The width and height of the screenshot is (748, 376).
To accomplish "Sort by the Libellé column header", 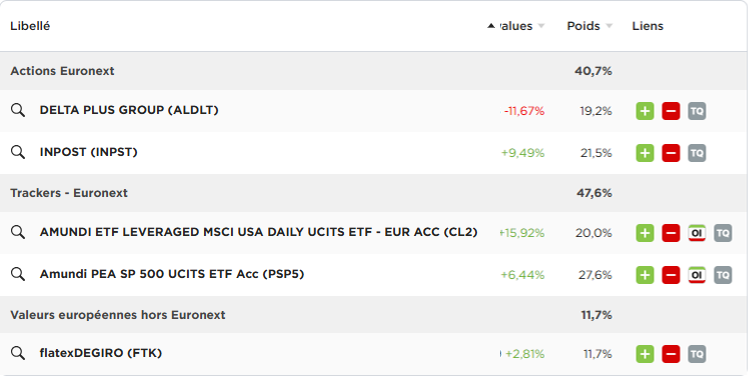I will tap(30, 26).
